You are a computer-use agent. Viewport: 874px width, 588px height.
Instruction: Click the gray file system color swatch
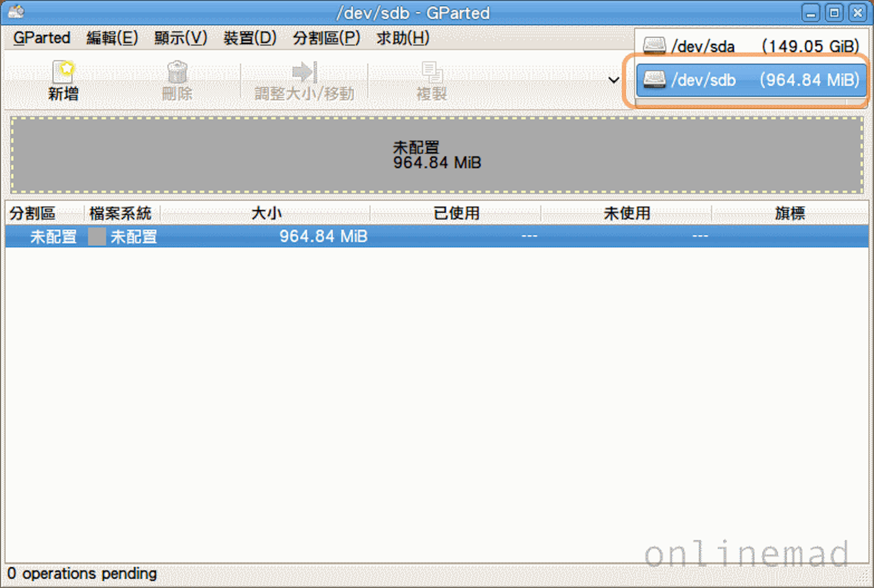[97, 237]
